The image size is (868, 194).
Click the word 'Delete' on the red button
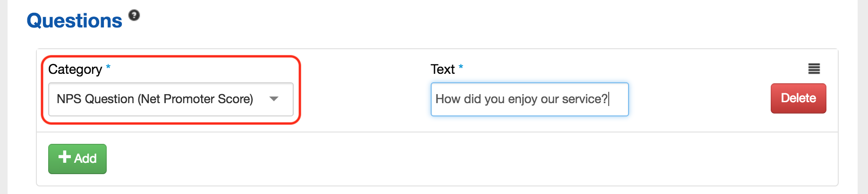pyautogui.click(x=798, y=98)
